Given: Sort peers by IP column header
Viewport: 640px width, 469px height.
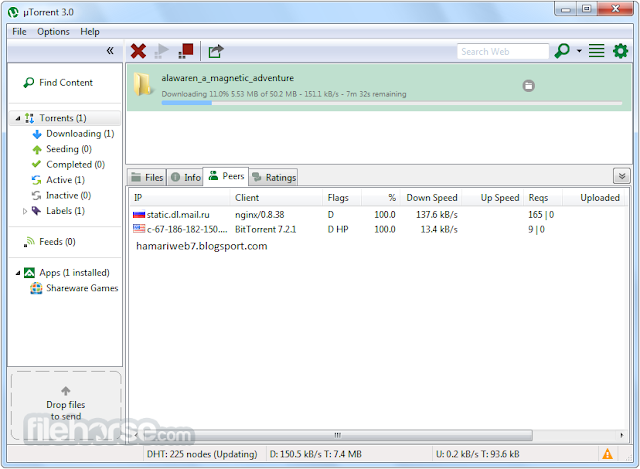Looking at the screenshot, I should pos(180,198).
